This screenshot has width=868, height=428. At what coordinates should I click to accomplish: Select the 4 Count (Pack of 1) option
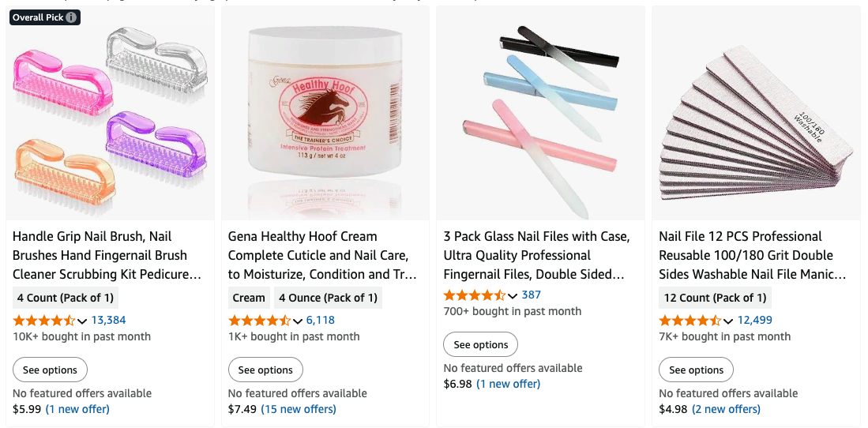66,298
